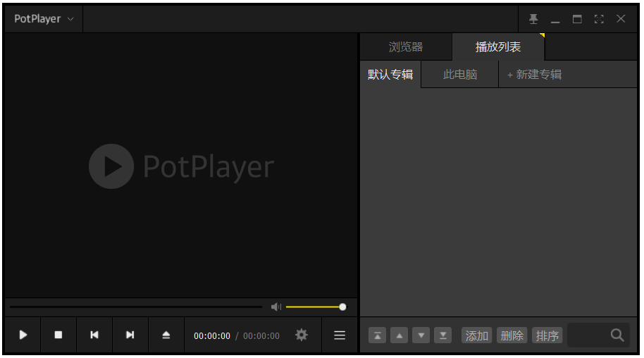
Task: Skip to the next track
Action: pos(130,335)
